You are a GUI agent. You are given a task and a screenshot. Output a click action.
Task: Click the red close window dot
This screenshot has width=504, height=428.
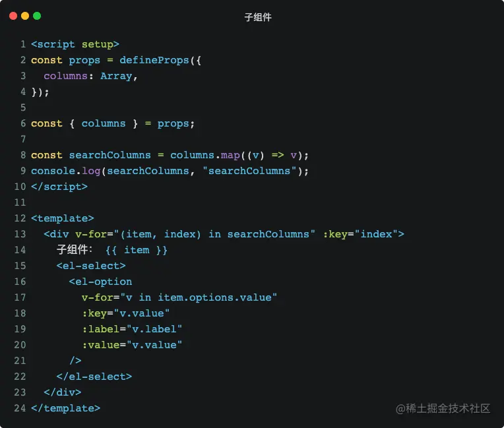coord(13,16)
